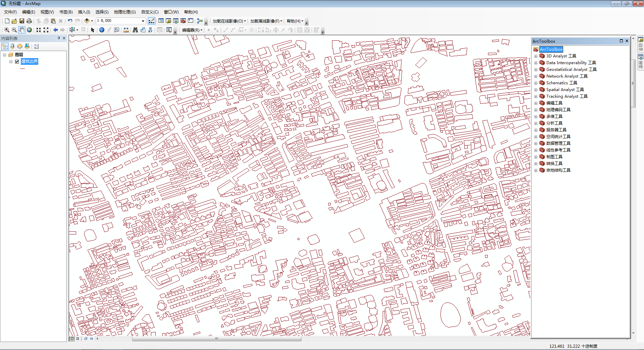644x350 pixels.
Task: Expand 转换工具 toolbox
Action: (536, 164)
